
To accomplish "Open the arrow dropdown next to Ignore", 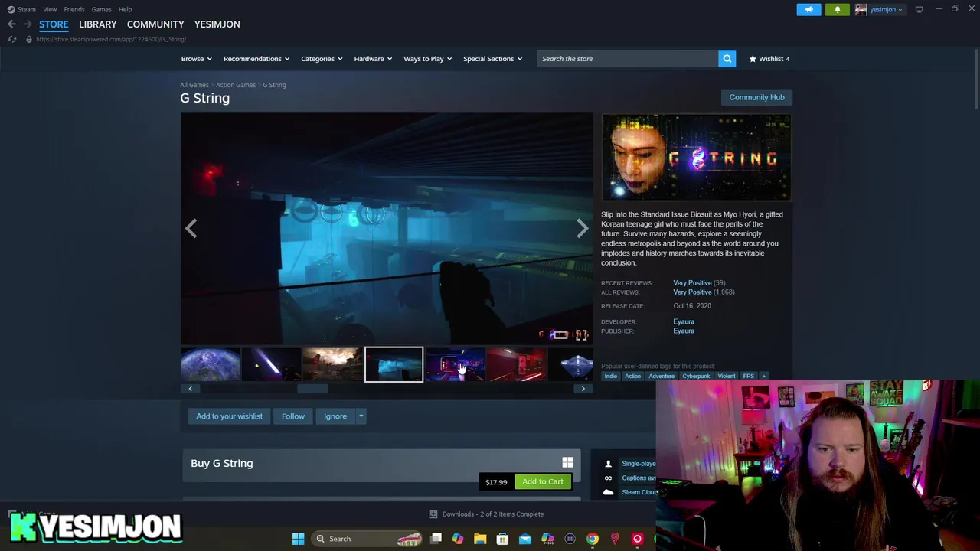I will tap(361, 416).
